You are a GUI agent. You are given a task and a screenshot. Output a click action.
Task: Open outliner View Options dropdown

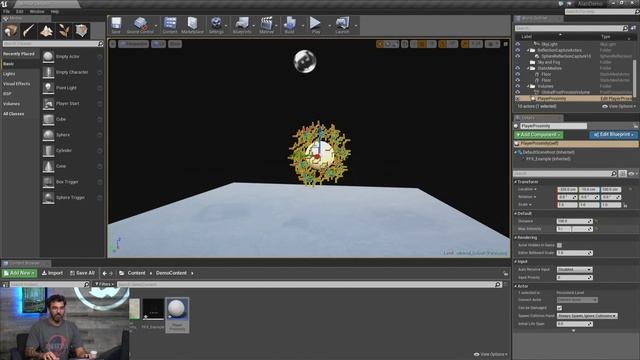(618, 106)
